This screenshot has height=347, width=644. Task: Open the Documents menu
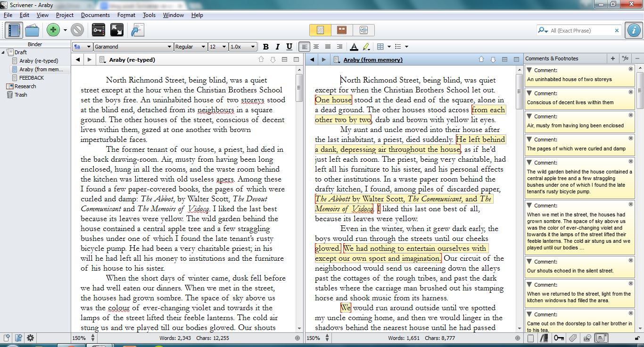point(96,15)
